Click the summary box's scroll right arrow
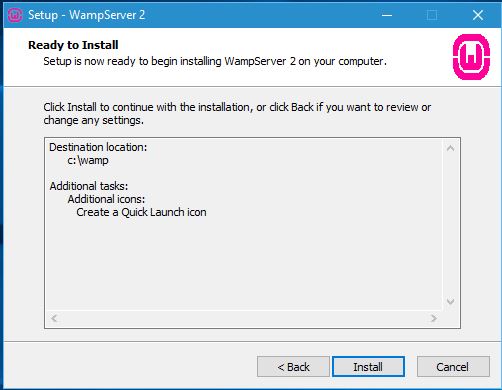 (x=433, y=318)
